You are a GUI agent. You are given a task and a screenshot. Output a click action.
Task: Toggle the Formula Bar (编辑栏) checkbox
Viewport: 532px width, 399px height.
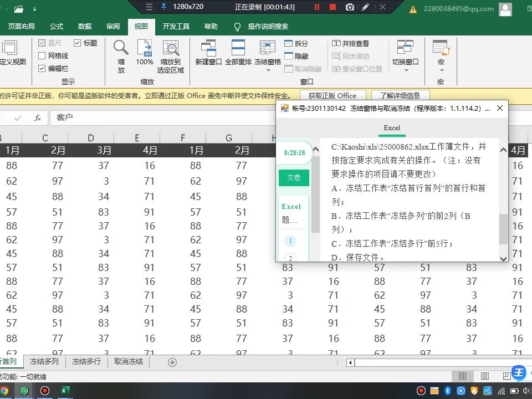pos(42,69)
